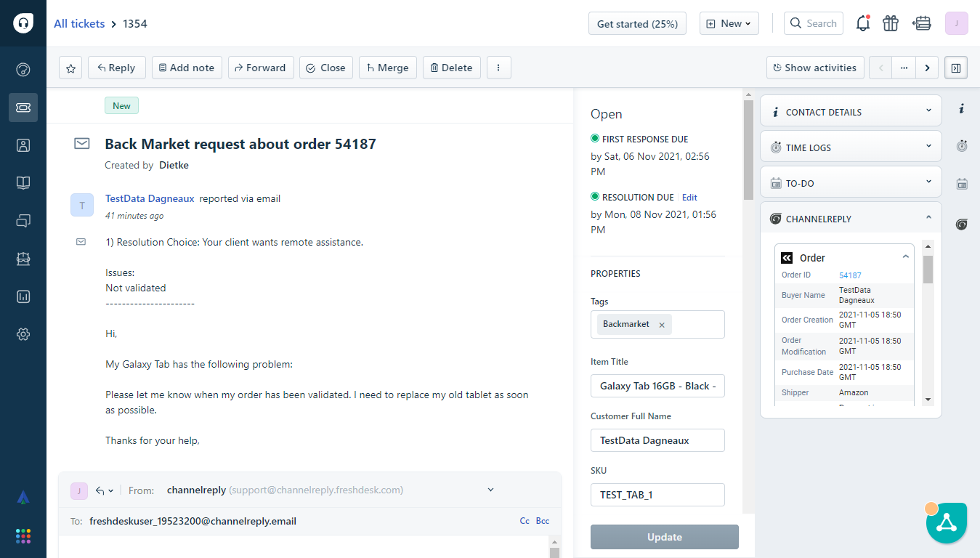Click the ChannelReply scrollbar down arrow

coord(928,400)
